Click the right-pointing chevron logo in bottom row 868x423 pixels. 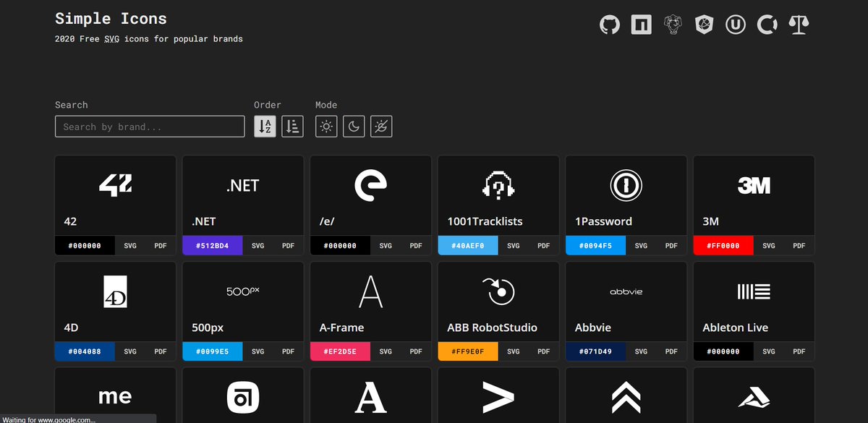(x=498, y=397)
